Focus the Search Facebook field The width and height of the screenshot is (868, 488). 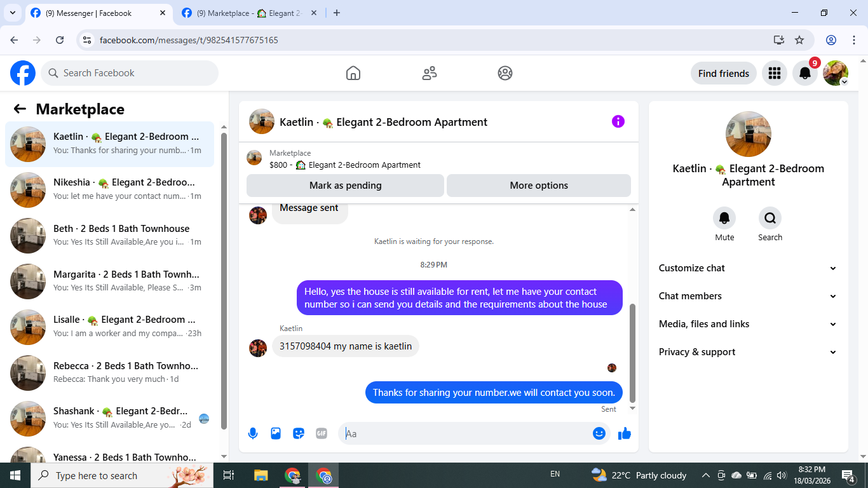(130, 73)
